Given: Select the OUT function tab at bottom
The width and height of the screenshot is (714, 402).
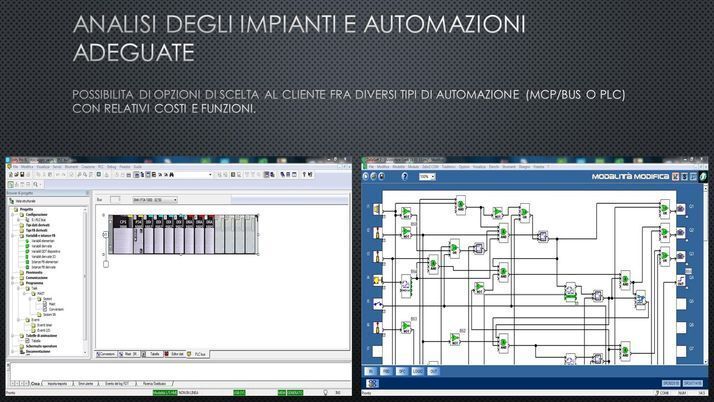Looking at the screenshot, I should [434, 371].
